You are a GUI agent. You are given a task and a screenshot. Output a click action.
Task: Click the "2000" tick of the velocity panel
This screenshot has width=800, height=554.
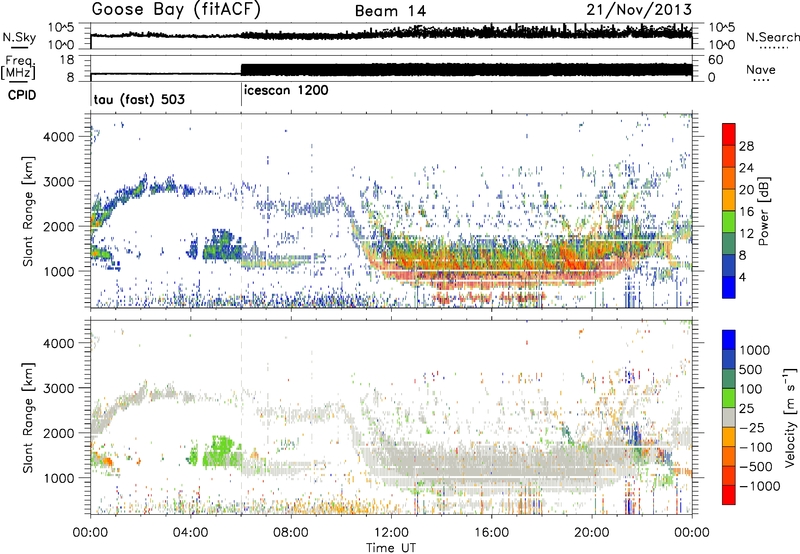[58, 433]
